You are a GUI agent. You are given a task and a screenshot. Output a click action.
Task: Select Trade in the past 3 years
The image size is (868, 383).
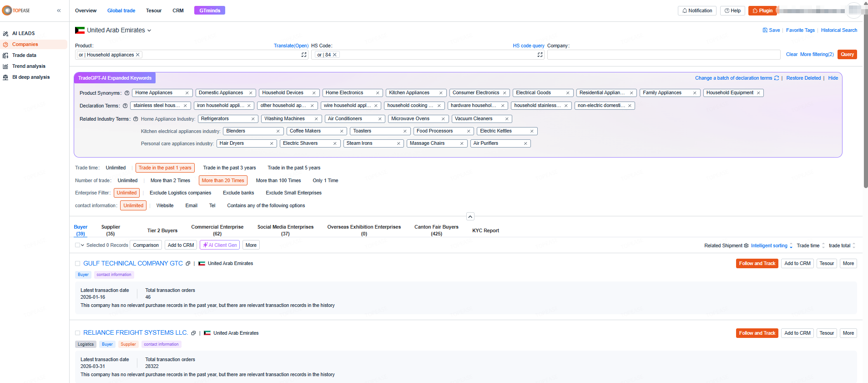229,168
